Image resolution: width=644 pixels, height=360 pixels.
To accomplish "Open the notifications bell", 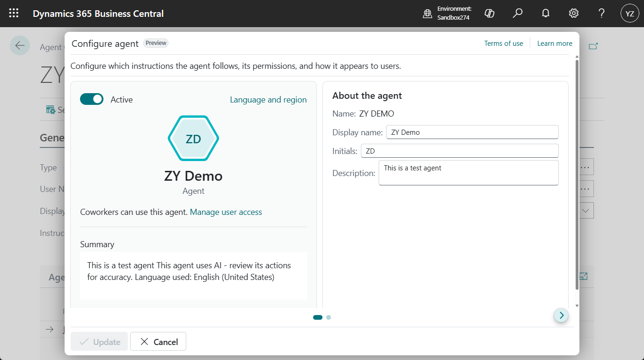I will point(545,14).
